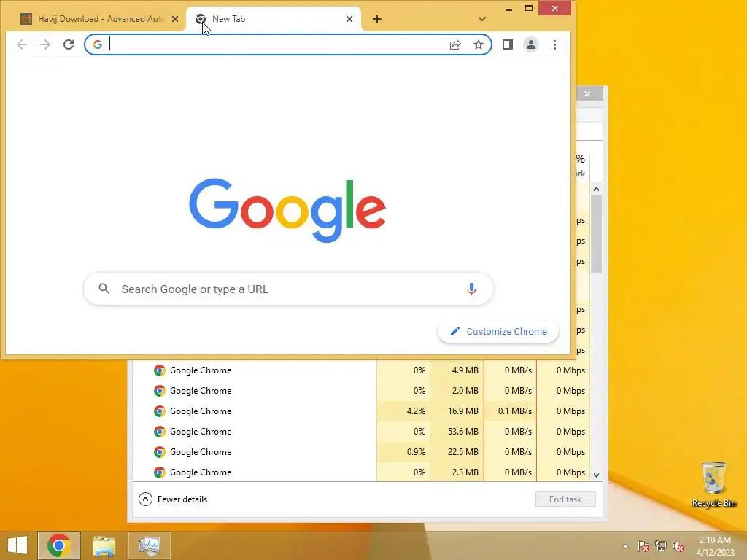
Task: Click the share page icon in address bar
Action: pos(455,44)
